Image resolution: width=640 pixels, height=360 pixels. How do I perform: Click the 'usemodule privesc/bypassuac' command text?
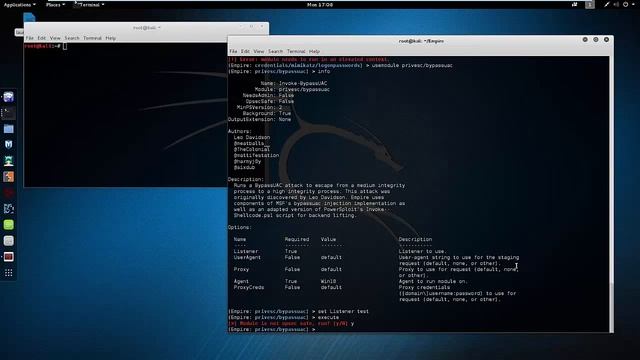pos(412,65)
